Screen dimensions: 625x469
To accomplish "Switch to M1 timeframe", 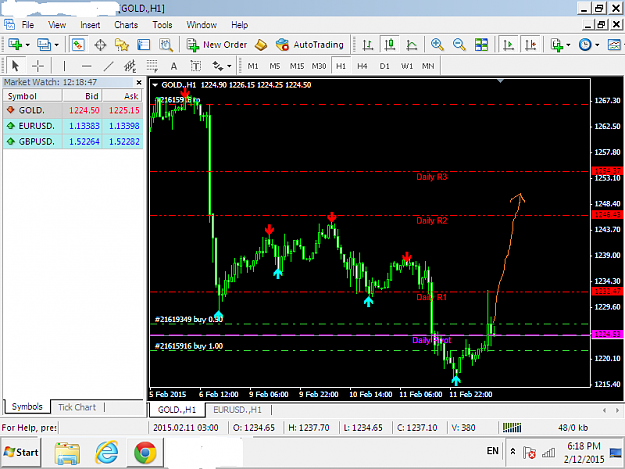I will [253, 66].
